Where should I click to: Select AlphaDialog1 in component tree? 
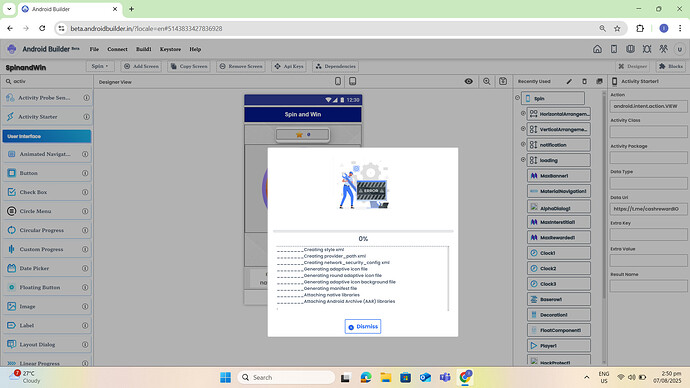pos(559,207)
